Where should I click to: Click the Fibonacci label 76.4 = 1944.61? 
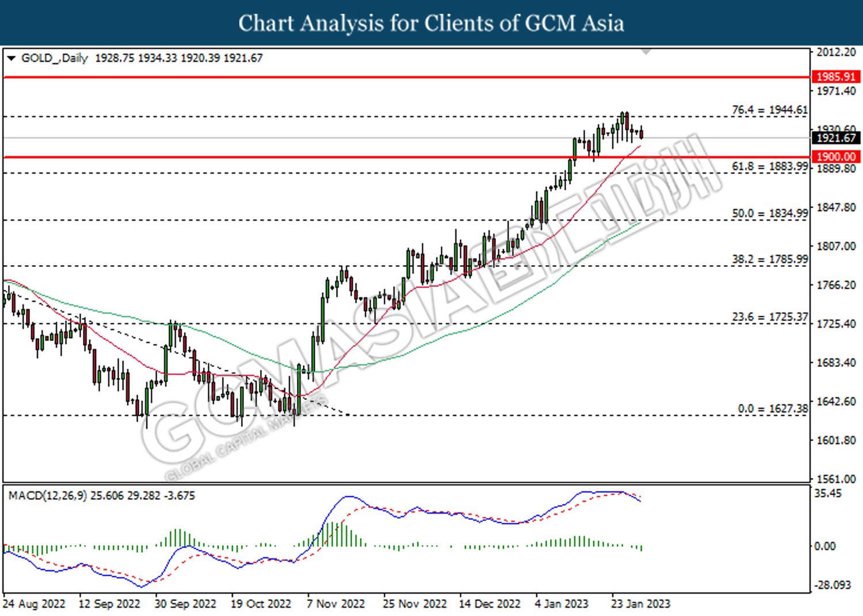tap(770, 109)
